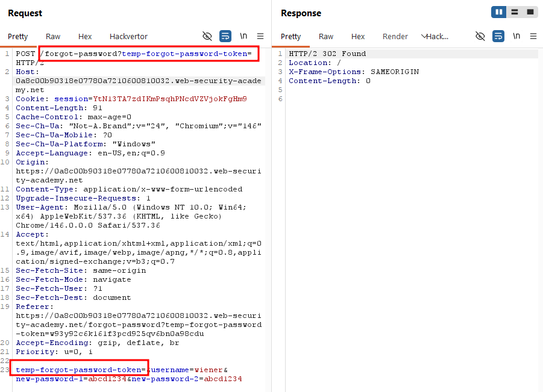The image size is (543, 392).
Task: Toggle word wrap icon in Request panel
Action: click(225, 36)
